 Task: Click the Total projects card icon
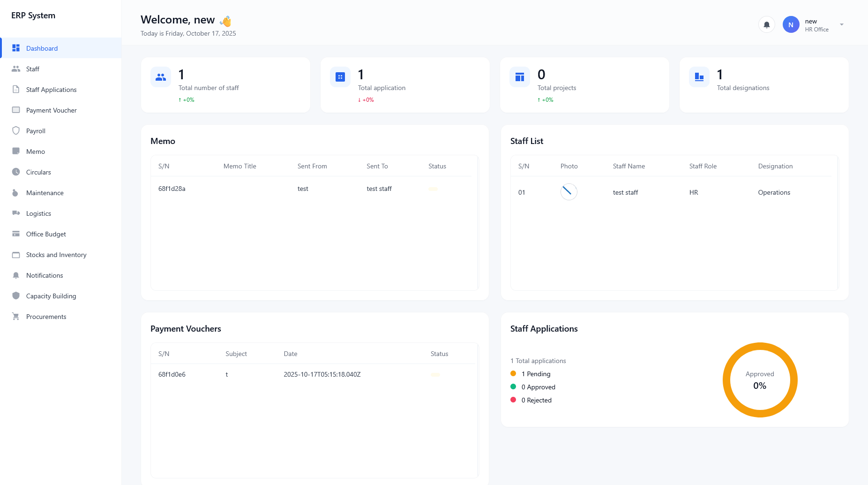pos(520,77)
